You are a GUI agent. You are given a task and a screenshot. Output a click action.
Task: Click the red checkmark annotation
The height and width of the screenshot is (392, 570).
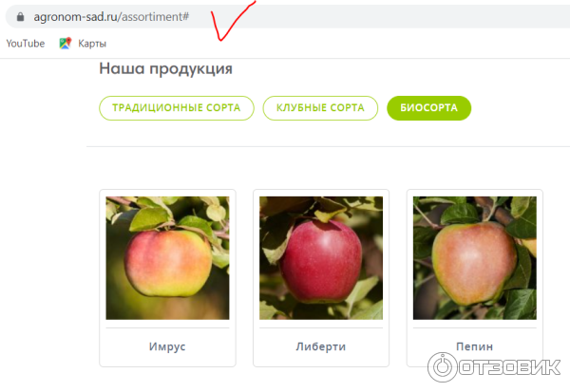pos(233,21)
